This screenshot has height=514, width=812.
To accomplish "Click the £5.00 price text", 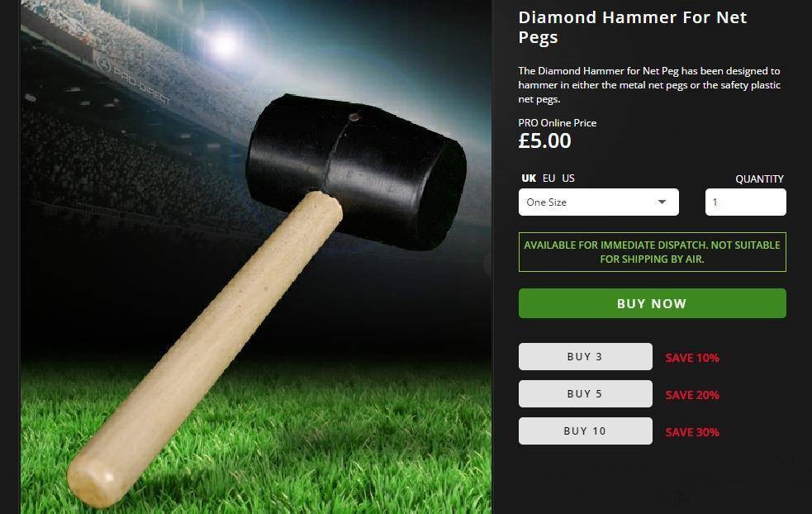I will point(544,141).
